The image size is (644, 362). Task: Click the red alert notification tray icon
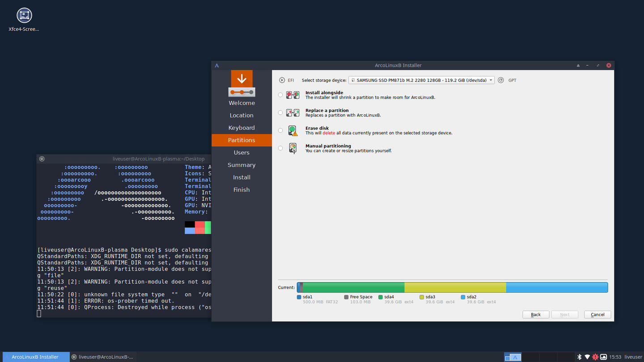click(x=595, y=357)
